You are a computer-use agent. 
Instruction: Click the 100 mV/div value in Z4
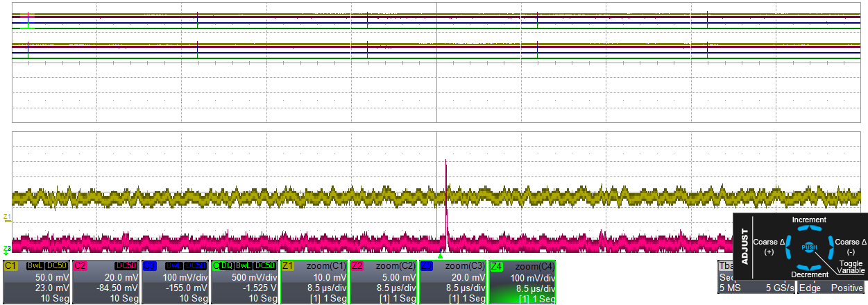[532, 277]
